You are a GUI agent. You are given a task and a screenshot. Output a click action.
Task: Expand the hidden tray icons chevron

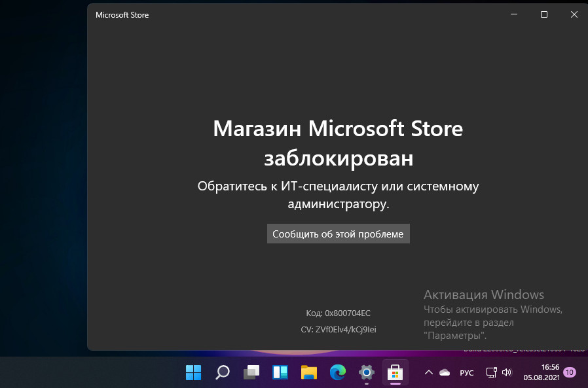(x=429, y=372)
